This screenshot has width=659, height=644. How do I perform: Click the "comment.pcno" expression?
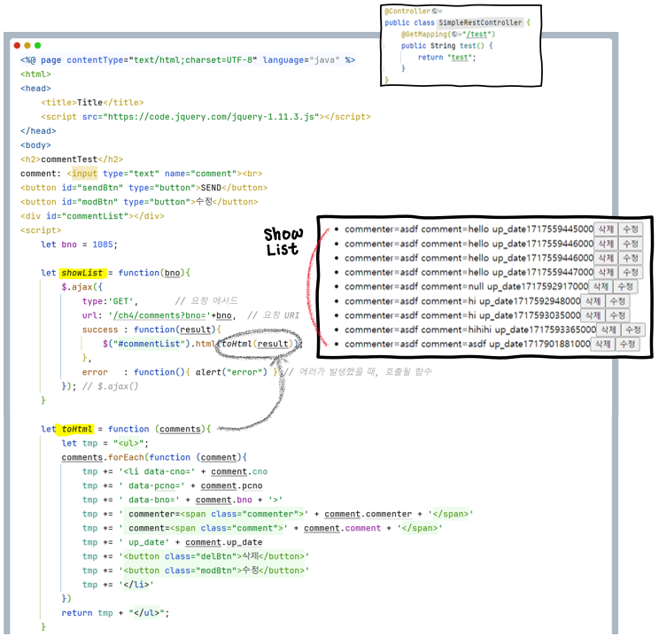coord(231,486)
